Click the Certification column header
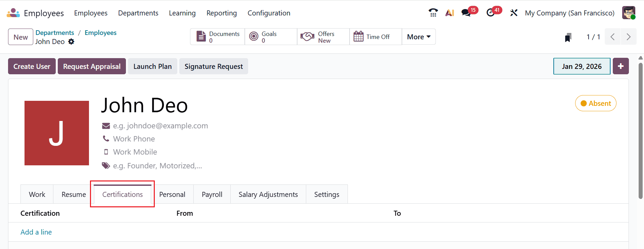The image size is (644, 249). (40, 213)
